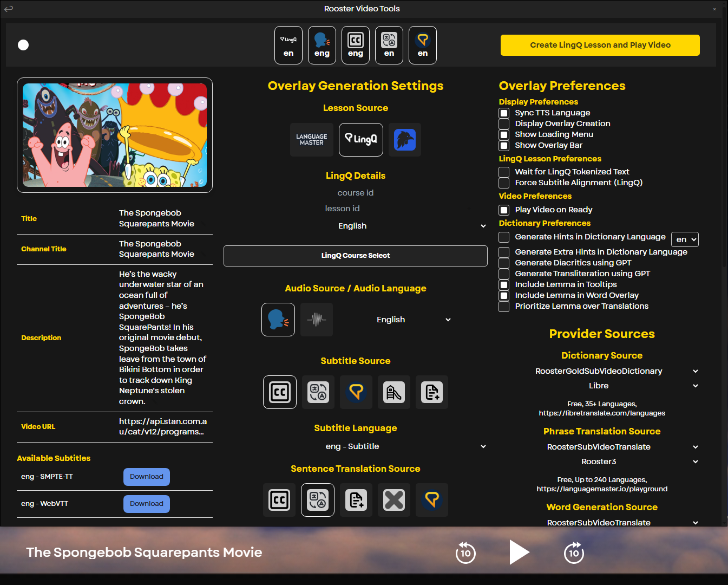Click Create LingQ Lesson and Play Video
728x585 pixels.
[600, 45]
